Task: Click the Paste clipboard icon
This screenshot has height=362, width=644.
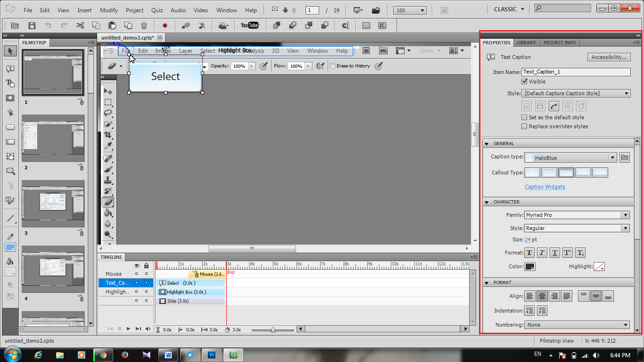Action: coord(112,25)
